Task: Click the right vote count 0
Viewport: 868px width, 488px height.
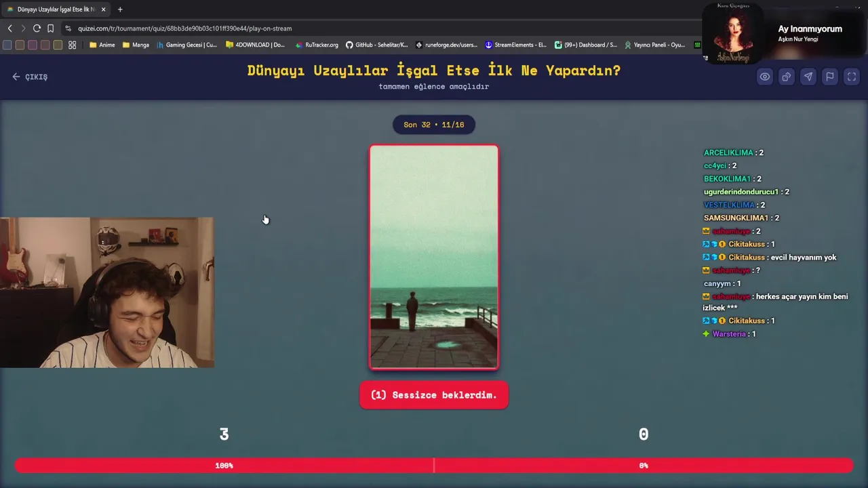Action: tap(644, 434)
